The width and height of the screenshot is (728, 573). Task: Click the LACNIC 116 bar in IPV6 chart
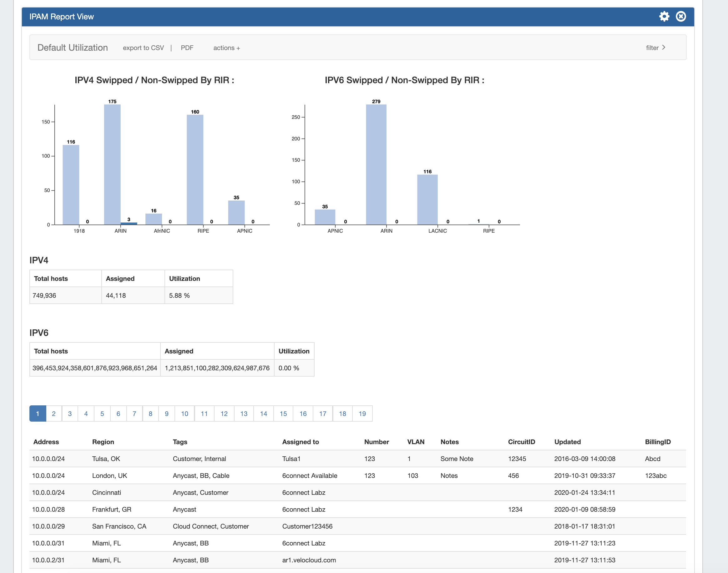click(427, 200)
